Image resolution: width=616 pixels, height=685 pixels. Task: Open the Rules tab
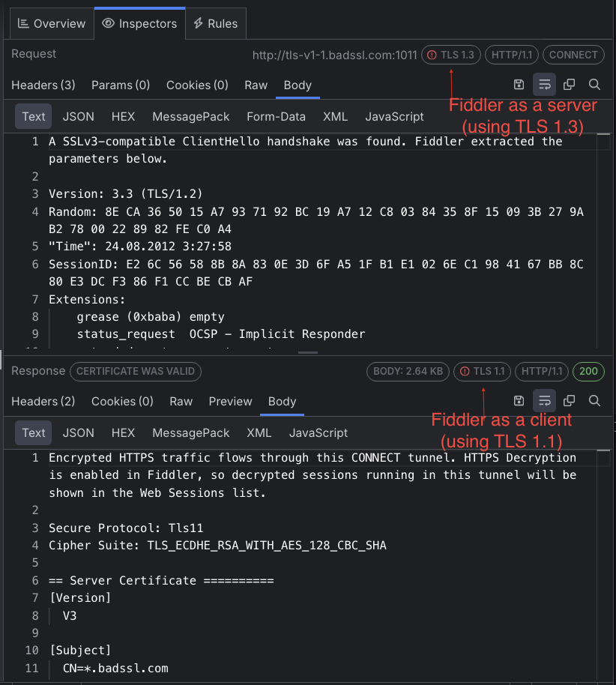click(215, 23)
